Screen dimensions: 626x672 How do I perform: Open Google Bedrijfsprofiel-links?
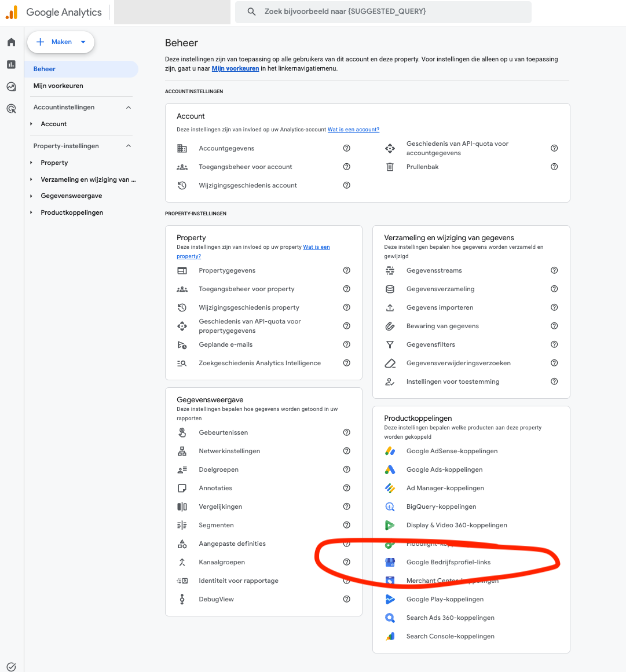pos(448,562)
